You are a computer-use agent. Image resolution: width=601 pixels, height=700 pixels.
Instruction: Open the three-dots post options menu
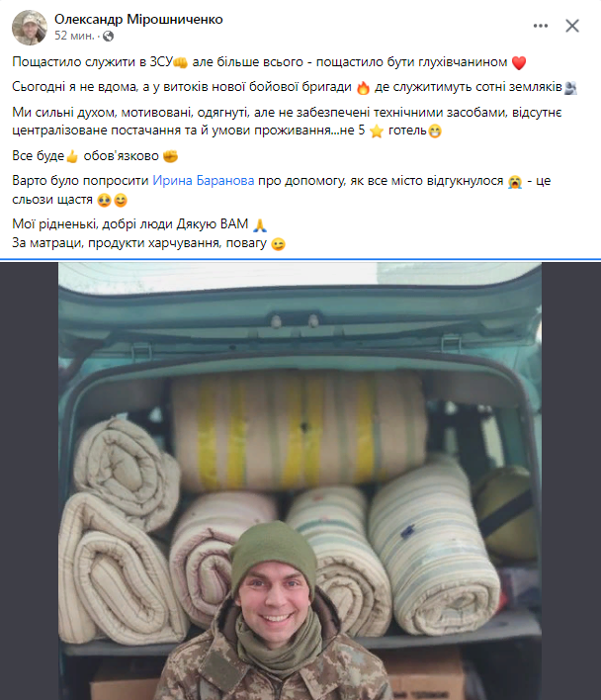coord(541,26)
